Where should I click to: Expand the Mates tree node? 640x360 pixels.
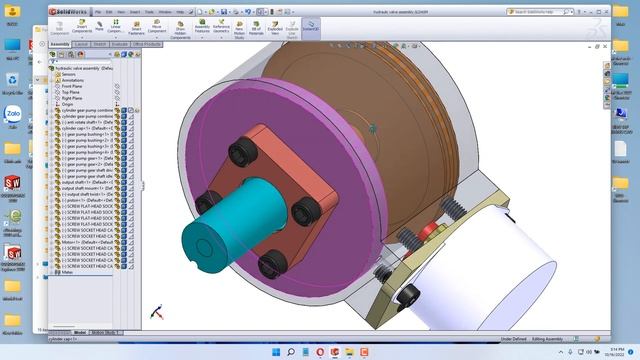click(52, 272)
